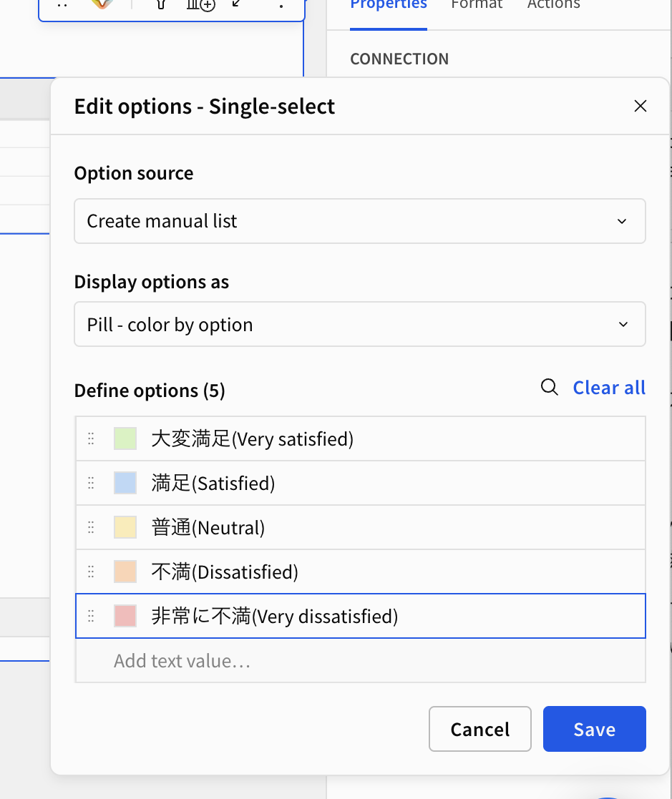Click drag handle beside Very dissatisfied option
Screen dimensions: 672x799
coord(91,616)
